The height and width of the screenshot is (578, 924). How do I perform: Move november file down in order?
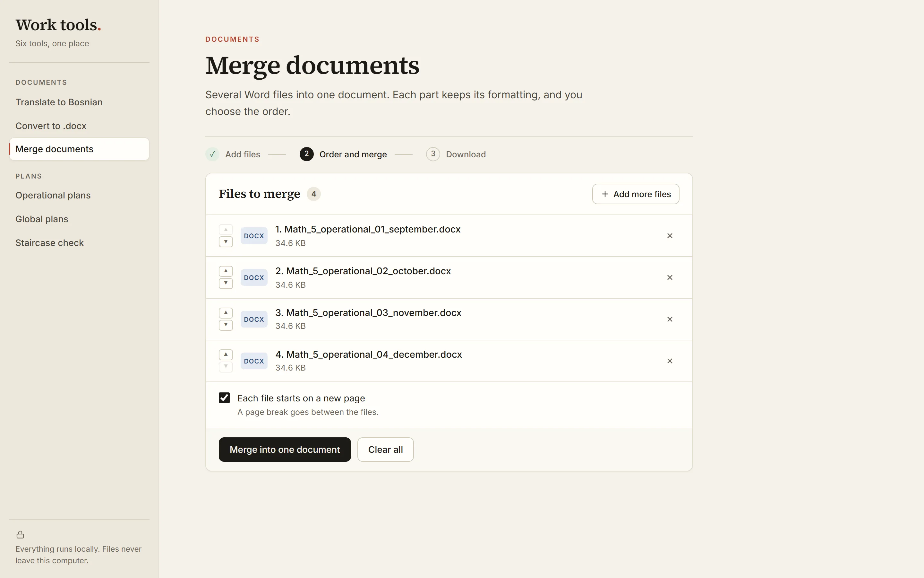[x=226, y=325]
